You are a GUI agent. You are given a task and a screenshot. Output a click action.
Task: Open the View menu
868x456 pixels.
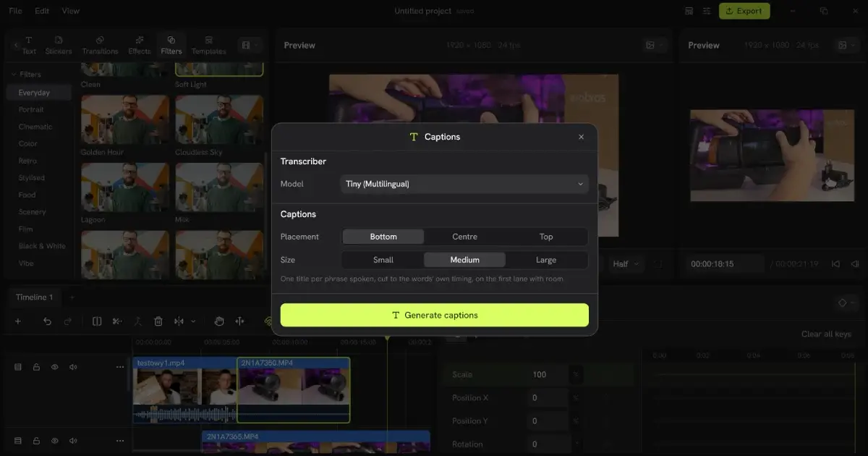click(71, 11)
